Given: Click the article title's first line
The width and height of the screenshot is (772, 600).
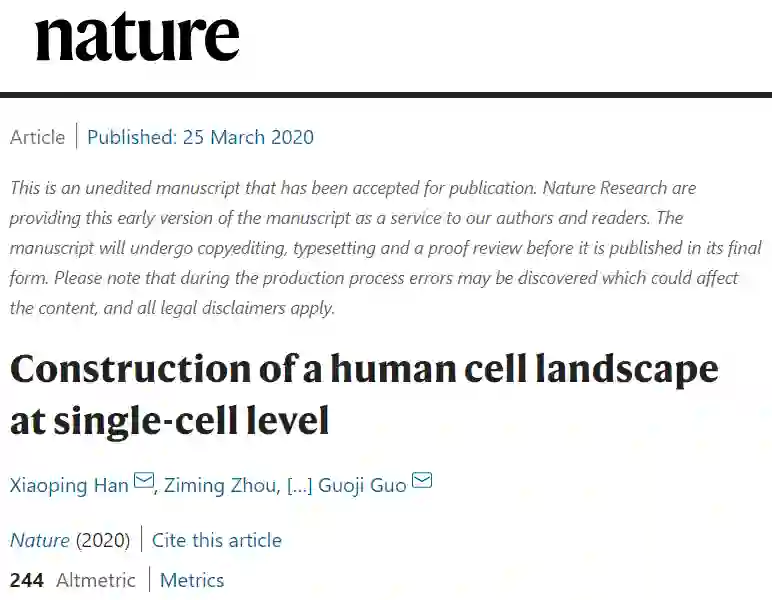Looking at the screenshot, I should click(x=364, y=369).
